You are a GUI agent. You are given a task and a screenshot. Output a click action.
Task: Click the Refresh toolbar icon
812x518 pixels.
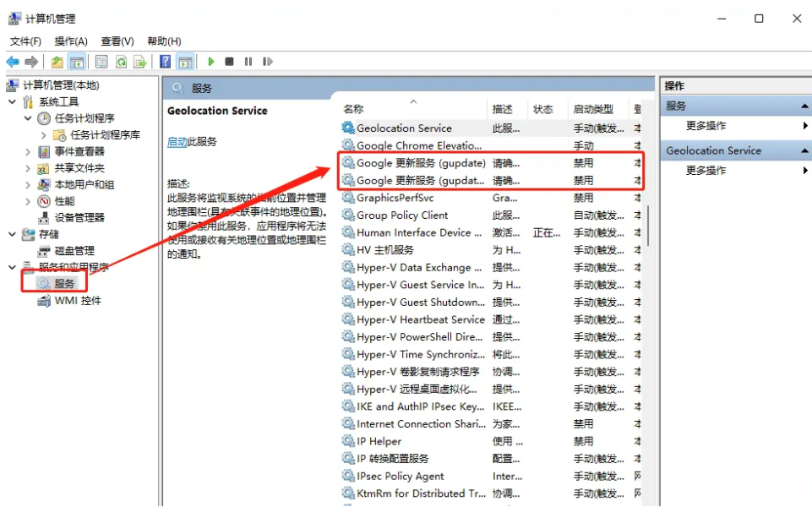121,62
